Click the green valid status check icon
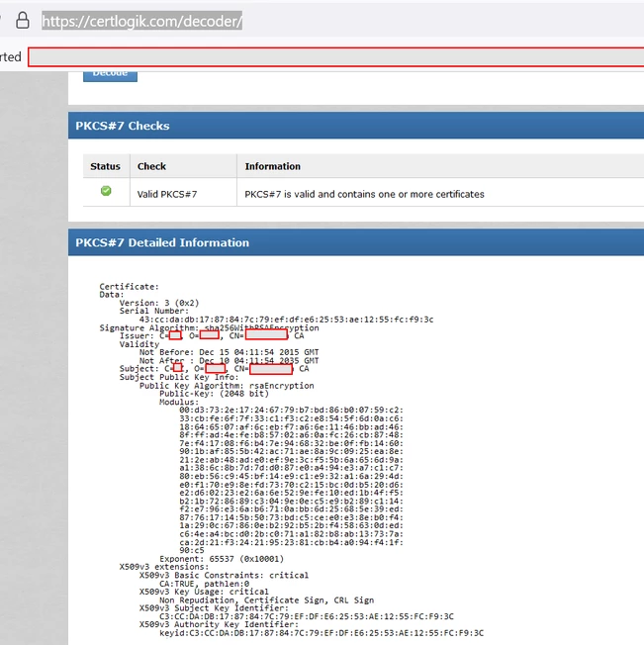The height and width of the screenshot is (645, 644). [x=106, y=191]
